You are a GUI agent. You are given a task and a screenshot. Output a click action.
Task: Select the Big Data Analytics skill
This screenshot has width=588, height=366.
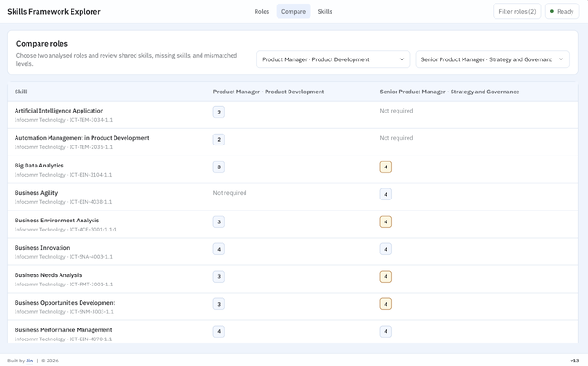pyautogui.click(x=39, y=166)
